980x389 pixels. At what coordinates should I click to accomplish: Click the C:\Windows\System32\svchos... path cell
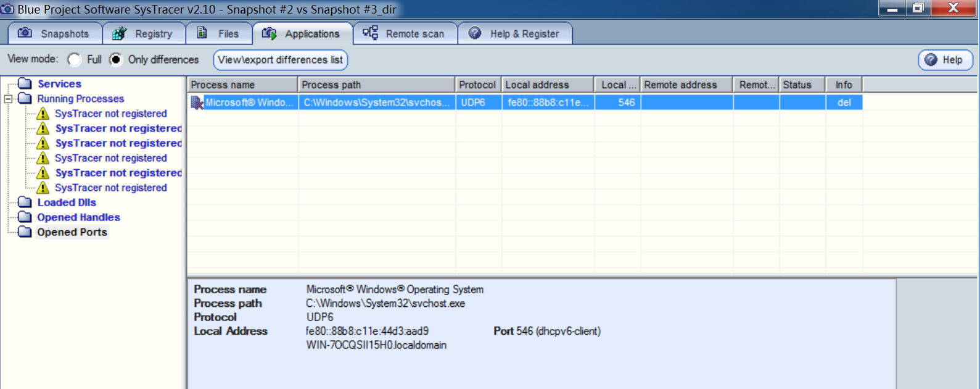[377, 102]
